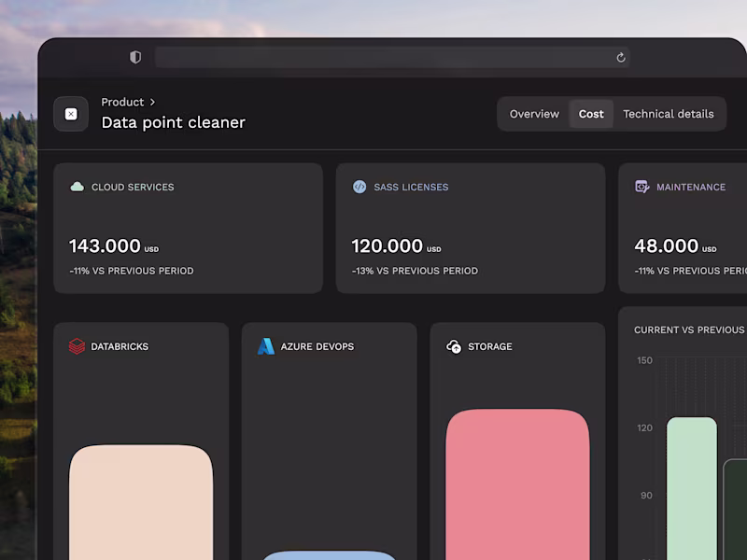The width and height of the screenshot is (747, 560).
Task: Click -11% VS PREVIOUS PERIOD under Cloud Services
Action: 132,271
